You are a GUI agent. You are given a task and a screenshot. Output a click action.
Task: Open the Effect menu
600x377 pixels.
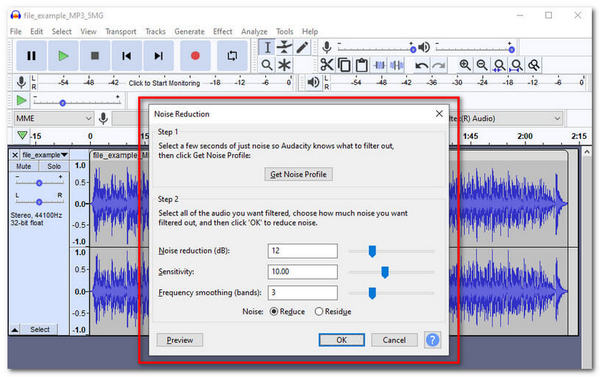(223, 31)
